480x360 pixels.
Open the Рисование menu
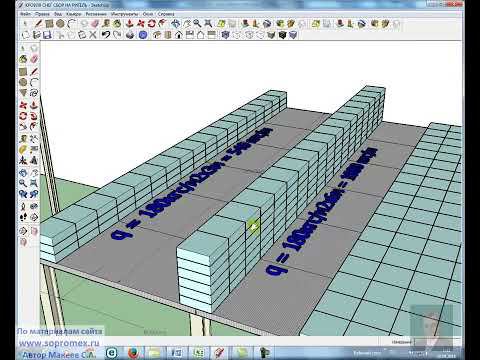point(96,14)
